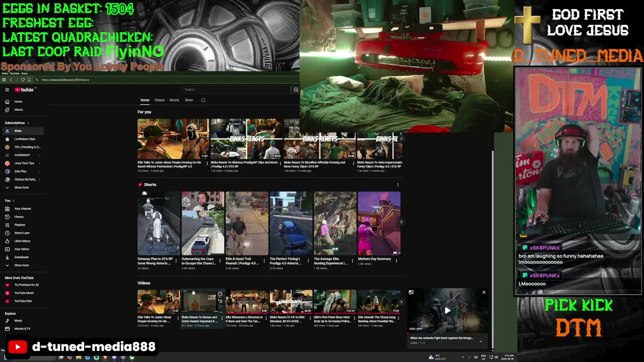Screen dimensions: 644x362
Task: Switch to the Store channel tab
Action: click(x=189, y=100)
